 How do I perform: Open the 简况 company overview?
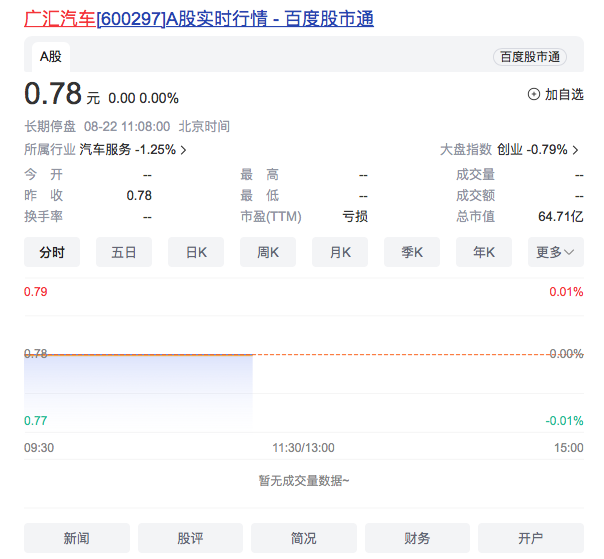[x=303, y=538]
